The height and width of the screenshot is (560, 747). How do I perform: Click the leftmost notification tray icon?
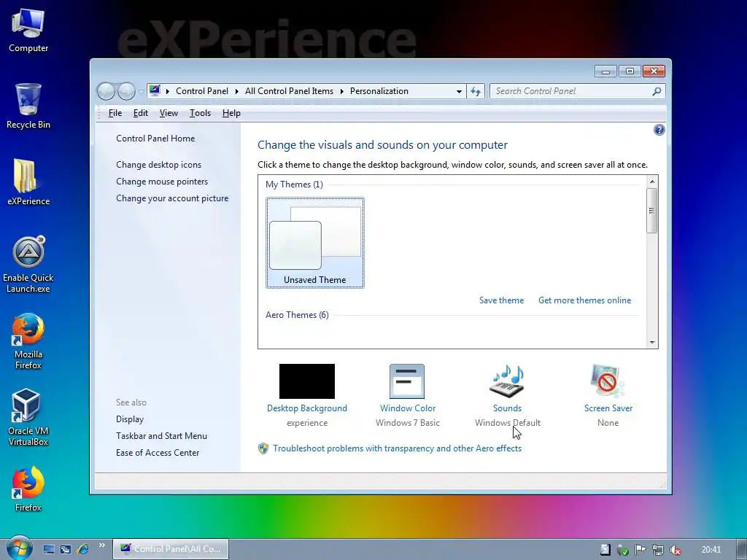click(605, 550)
